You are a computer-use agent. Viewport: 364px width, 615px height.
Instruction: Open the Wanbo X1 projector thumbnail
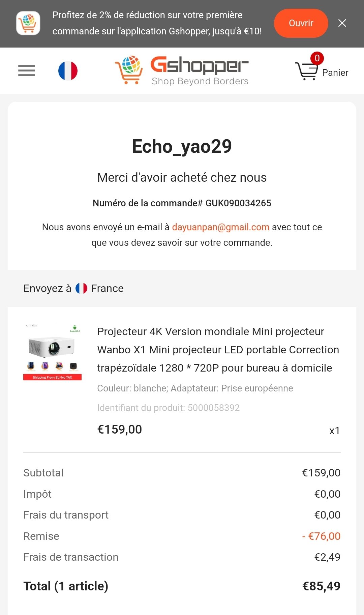click(x=52, y=352)
